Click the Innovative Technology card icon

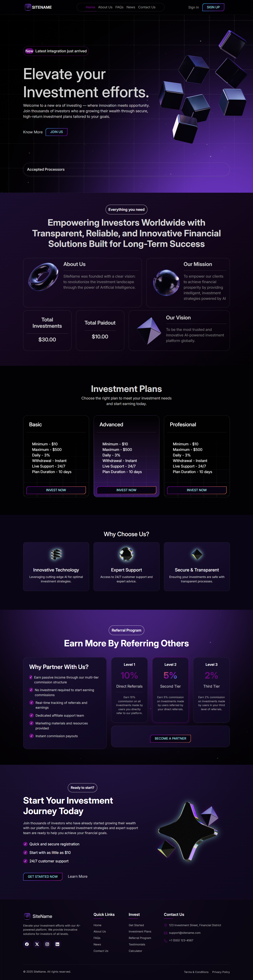coord(56,554)
